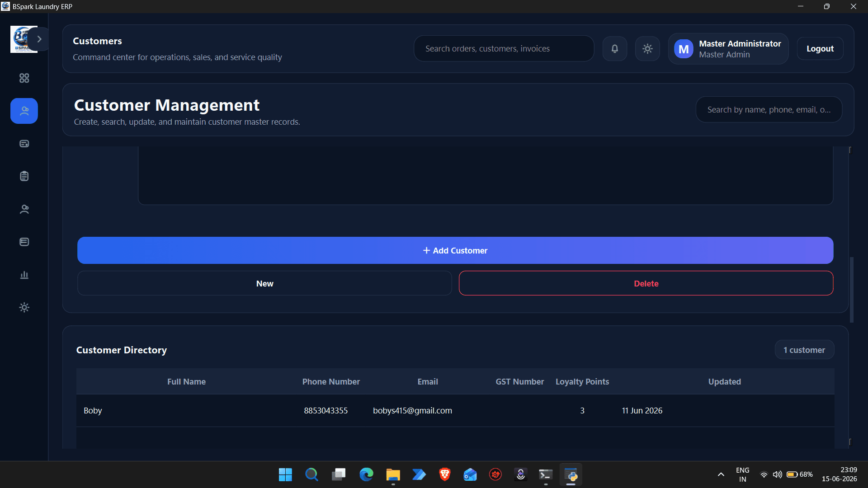Sort by GST Number column header
Viewport: 868px width, 488px height.
(520, 381)
